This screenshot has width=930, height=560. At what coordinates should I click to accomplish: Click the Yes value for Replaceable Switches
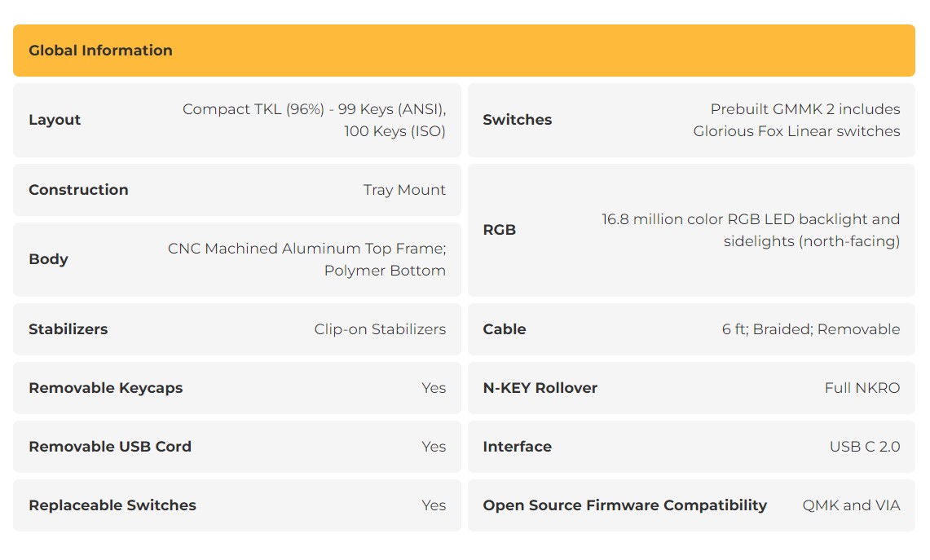[434, 505]
